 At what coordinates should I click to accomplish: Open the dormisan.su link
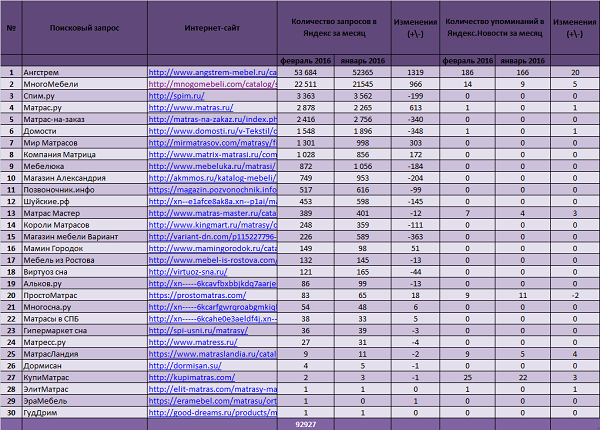click(x=185, y=366)
